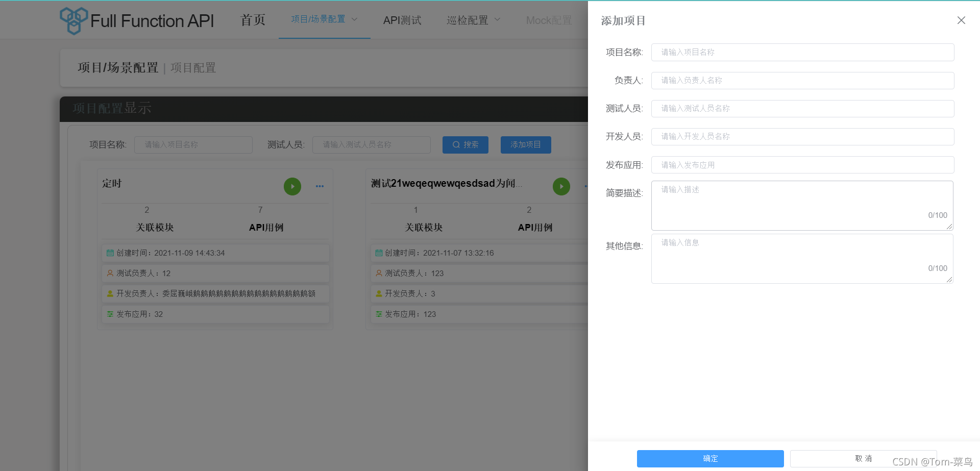Click app icon beside 发布应用：32
The image size is (980, 471).
(110, 314)
